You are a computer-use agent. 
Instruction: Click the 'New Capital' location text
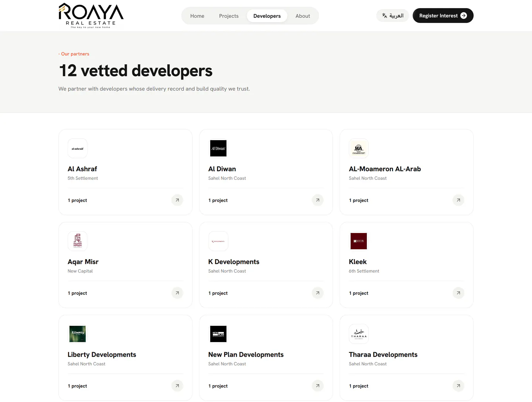80,271
